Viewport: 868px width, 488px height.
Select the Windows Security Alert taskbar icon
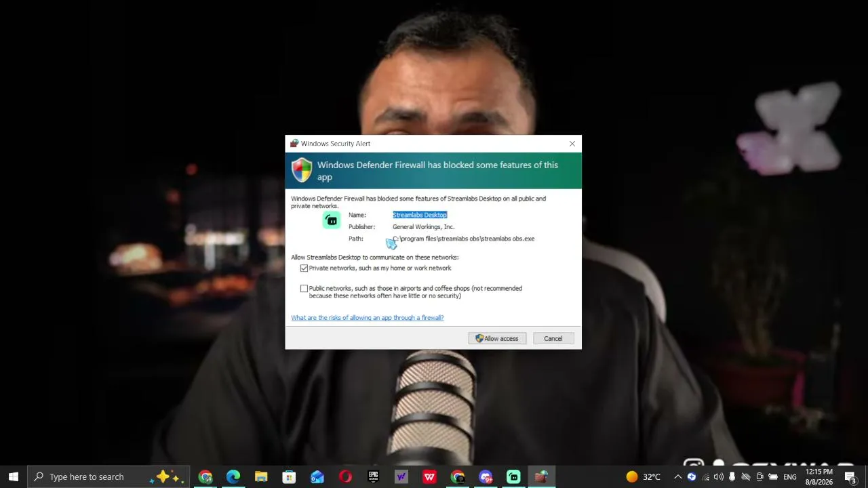pyautogui.click(x=541, y=476)
